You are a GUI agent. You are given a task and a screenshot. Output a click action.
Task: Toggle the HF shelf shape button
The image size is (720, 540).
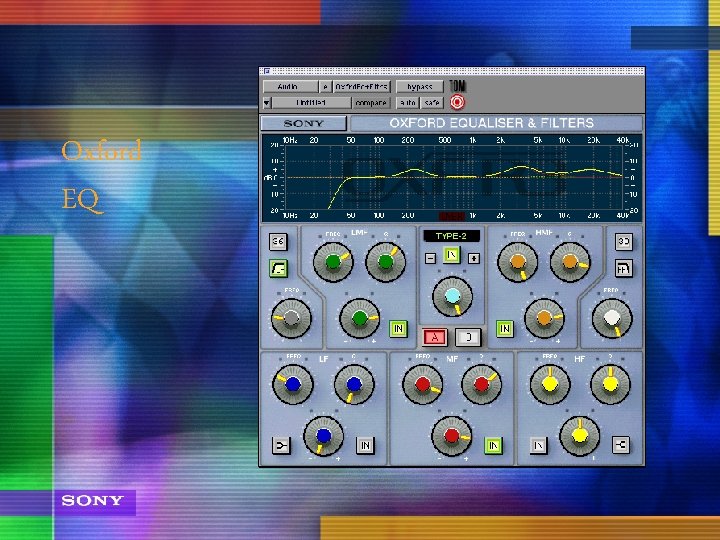pos(621,444)
